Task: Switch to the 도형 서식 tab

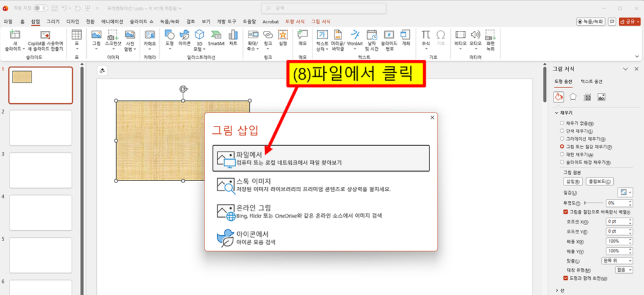Action: [x=294, y=21]
